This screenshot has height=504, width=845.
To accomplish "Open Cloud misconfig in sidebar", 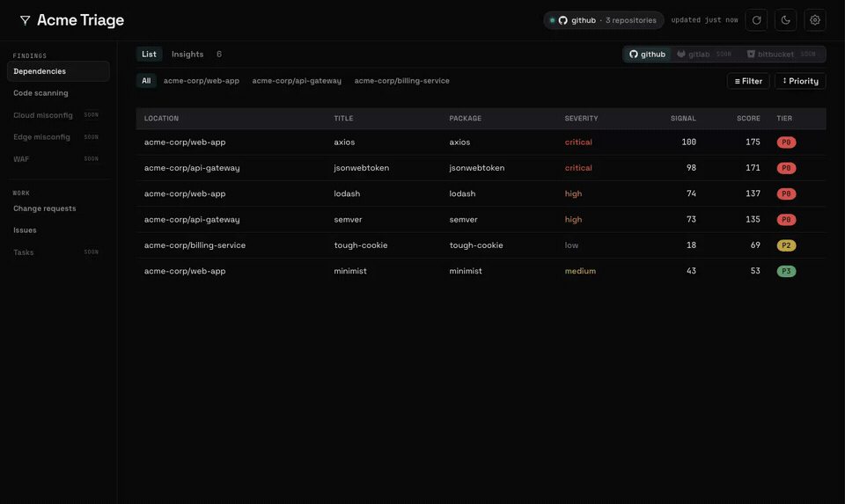I will pos(58,115).
